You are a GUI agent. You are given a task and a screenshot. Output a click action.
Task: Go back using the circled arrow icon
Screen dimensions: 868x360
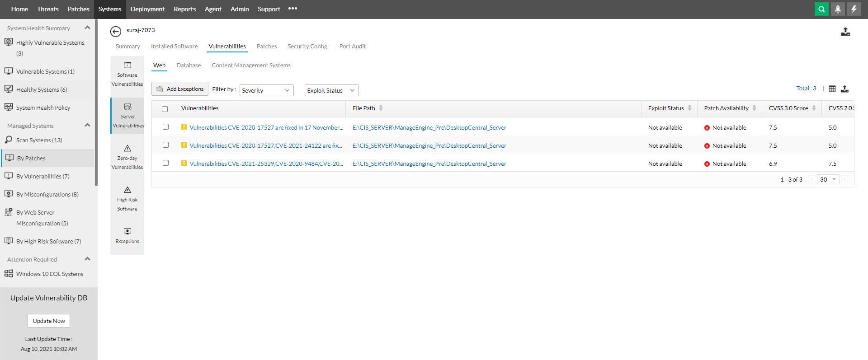116,31
